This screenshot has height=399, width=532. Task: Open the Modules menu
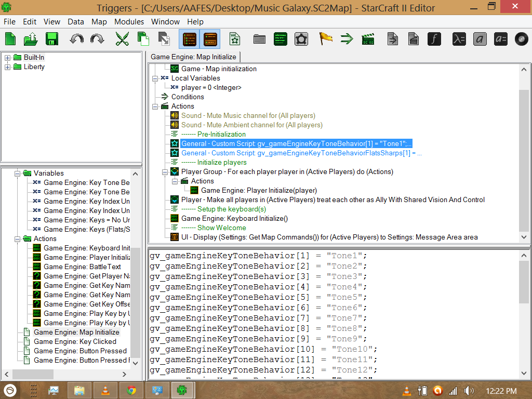[129, 22]
